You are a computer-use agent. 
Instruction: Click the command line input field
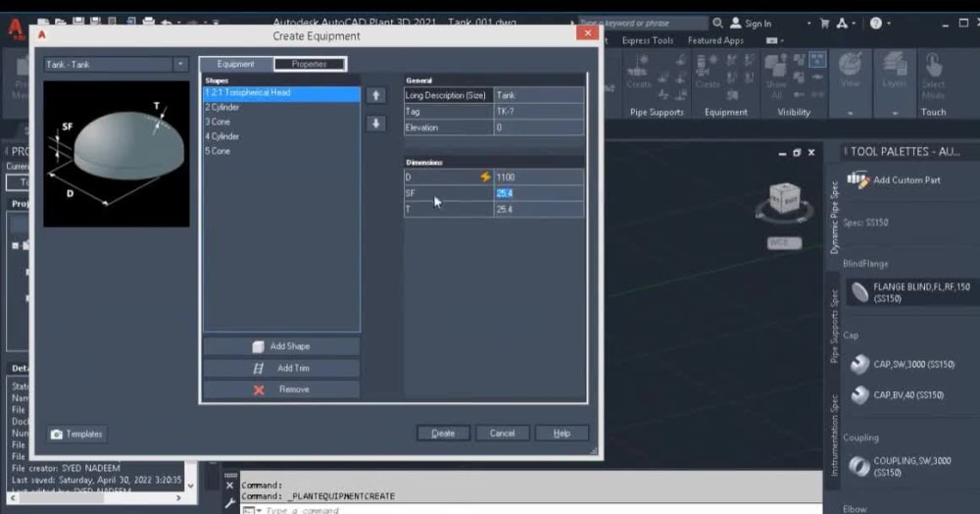tap(531, 510)
